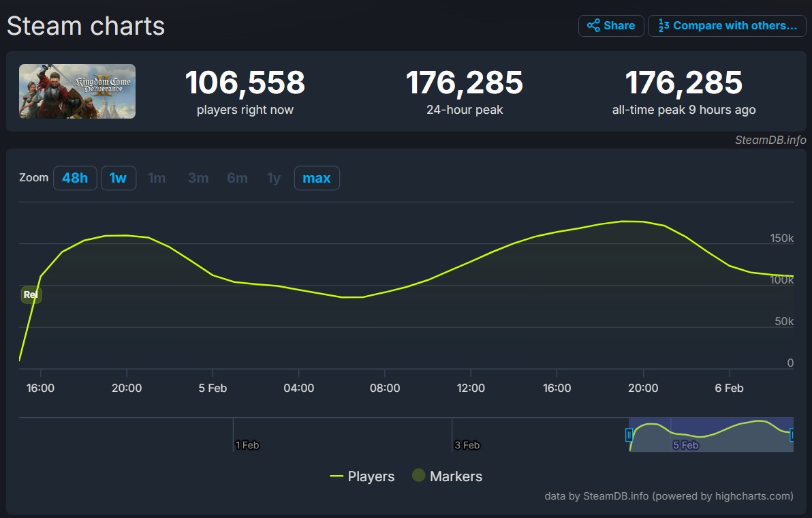Toggle the Players series in legend
The width and height of the screenshot is (812, 518).
tap(362, 476)
